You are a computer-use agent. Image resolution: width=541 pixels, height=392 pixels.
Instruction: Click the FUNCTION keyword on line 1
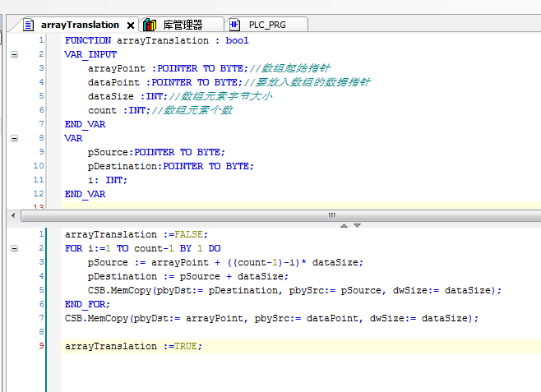[x=88, y=40]
